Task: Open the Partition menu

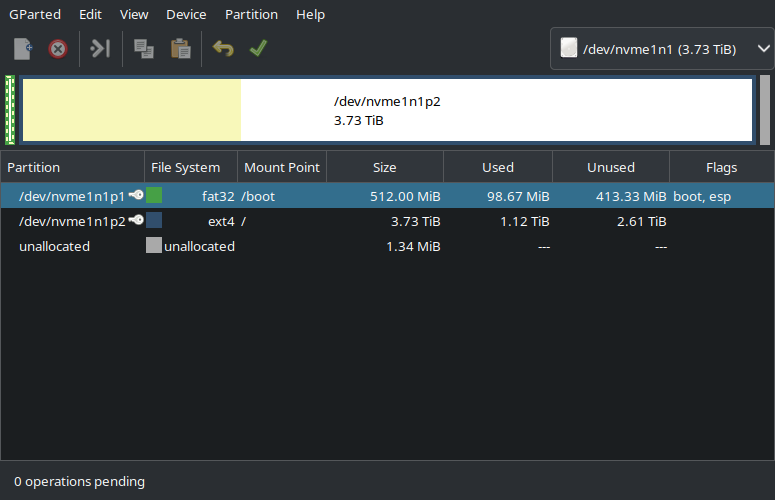Action: [251, 15]
